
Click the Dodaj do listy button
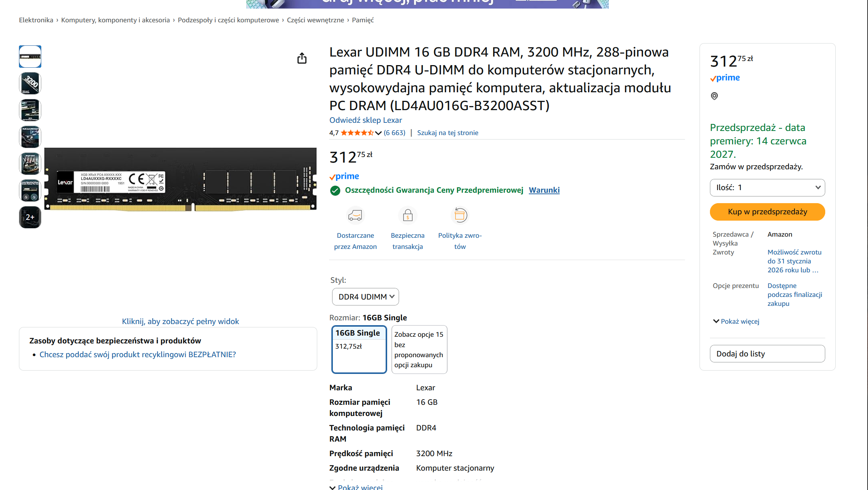767,354
